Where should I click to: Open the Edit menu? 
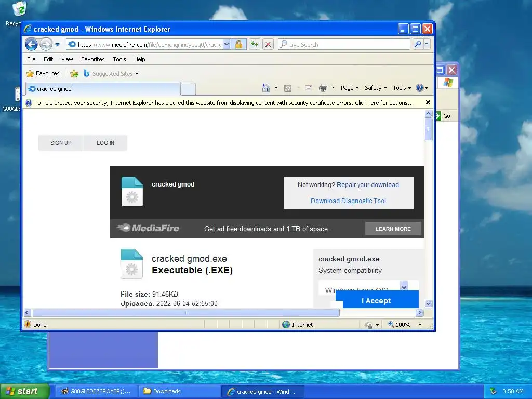[x=48, y=59]
